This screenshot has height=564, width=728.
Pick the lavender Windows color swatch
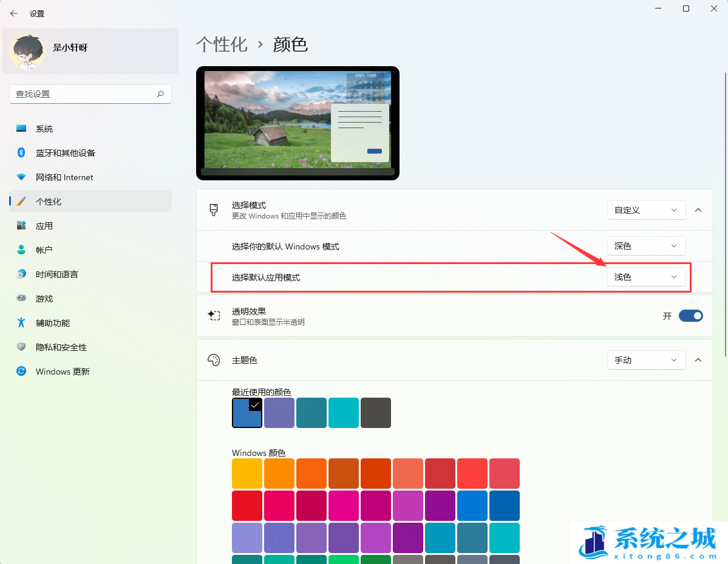[x=247, y=537]
